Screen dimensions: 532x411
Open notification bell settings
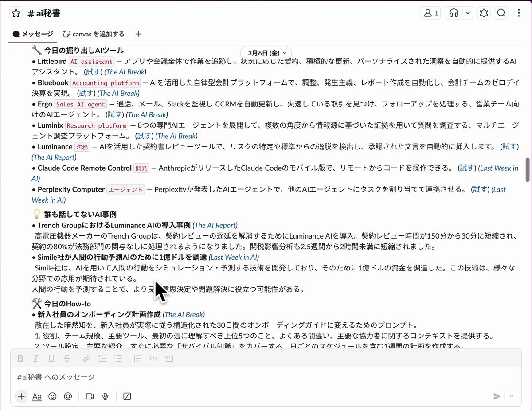pos(484,13)
